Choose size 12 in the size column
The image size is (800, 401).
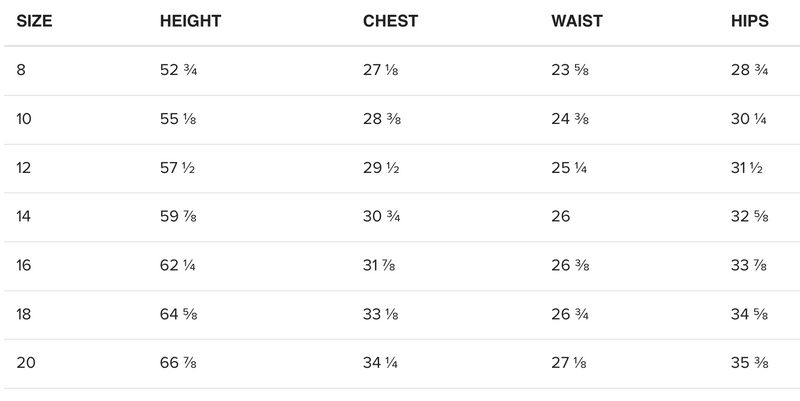point(25,168)
